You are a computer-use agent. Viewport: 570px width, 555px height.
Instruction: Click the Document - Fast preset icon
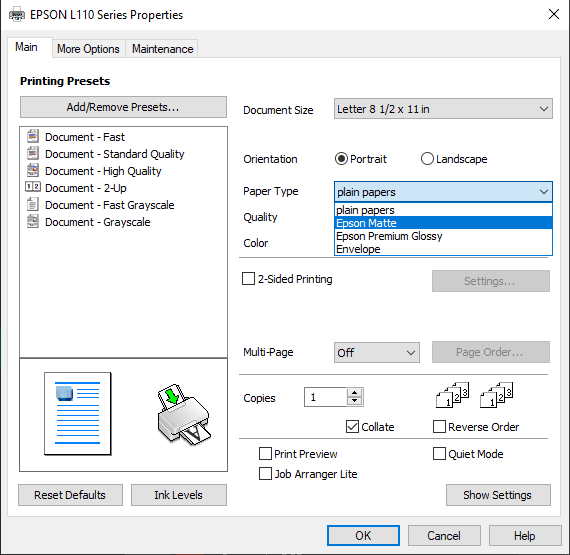click(33, 136)
